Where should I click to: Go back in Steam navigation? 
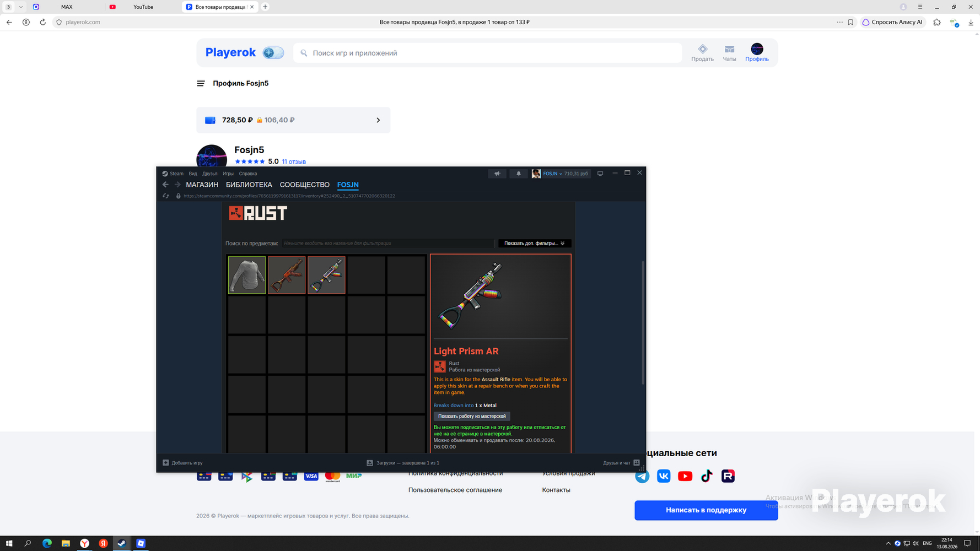click(165, 185)
